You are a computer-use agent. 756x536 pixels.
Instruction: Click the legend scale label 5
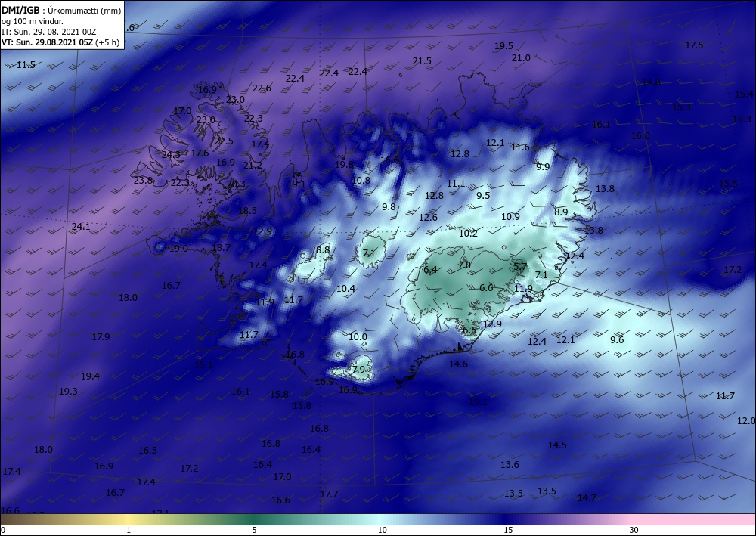255,530
